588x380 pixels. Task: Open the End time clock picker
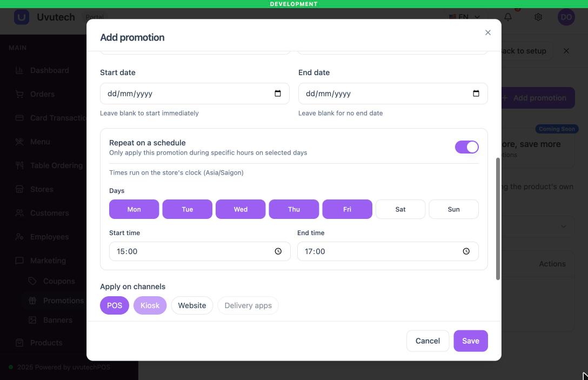pyautogui.click(x=466, y=251)
